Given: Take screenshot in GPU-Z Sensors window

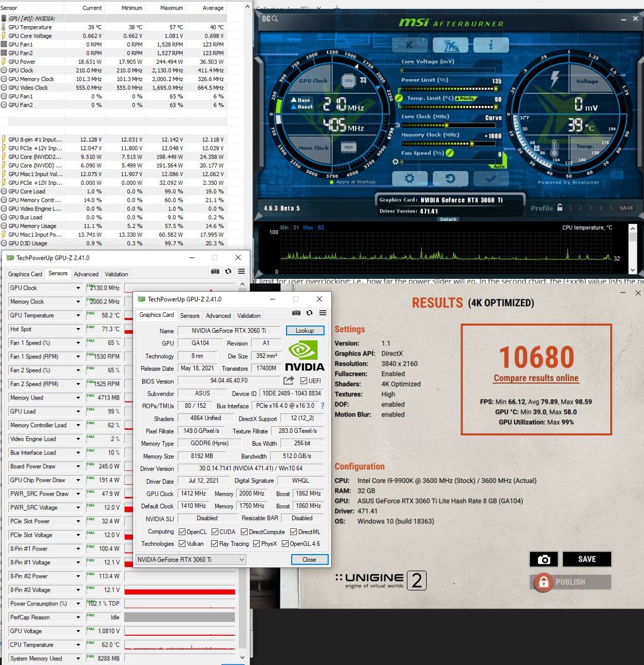Looking at the screenshot, I should click(x=215, y=271).
